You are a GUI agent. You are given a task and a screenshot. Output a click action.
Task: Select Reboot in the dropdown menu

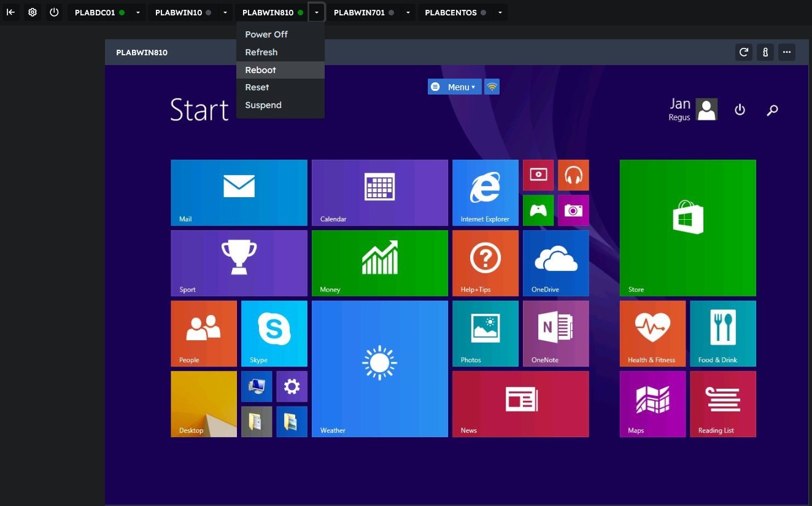(280, 70)
